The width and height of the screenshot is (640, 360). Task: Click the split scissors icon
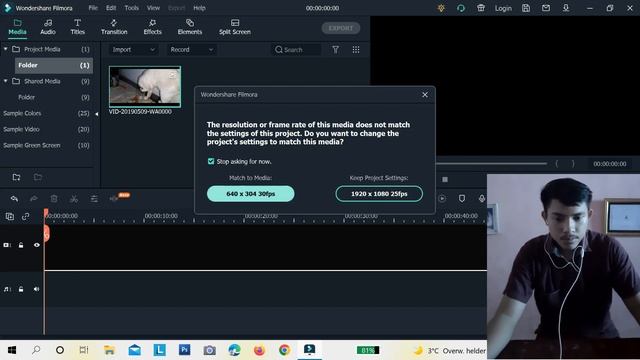pos(74,199)
